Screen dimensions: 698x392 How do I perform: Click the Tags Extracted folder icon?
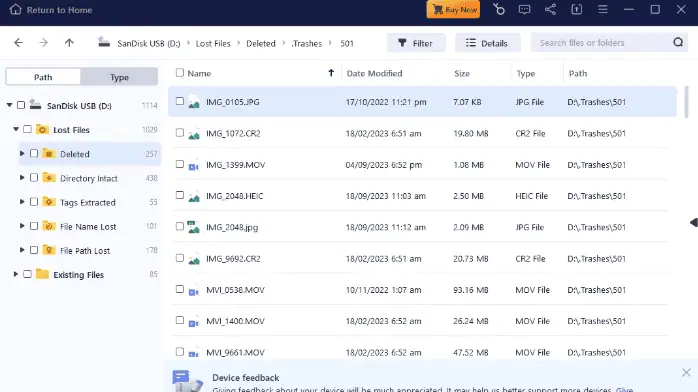(49, 202)
